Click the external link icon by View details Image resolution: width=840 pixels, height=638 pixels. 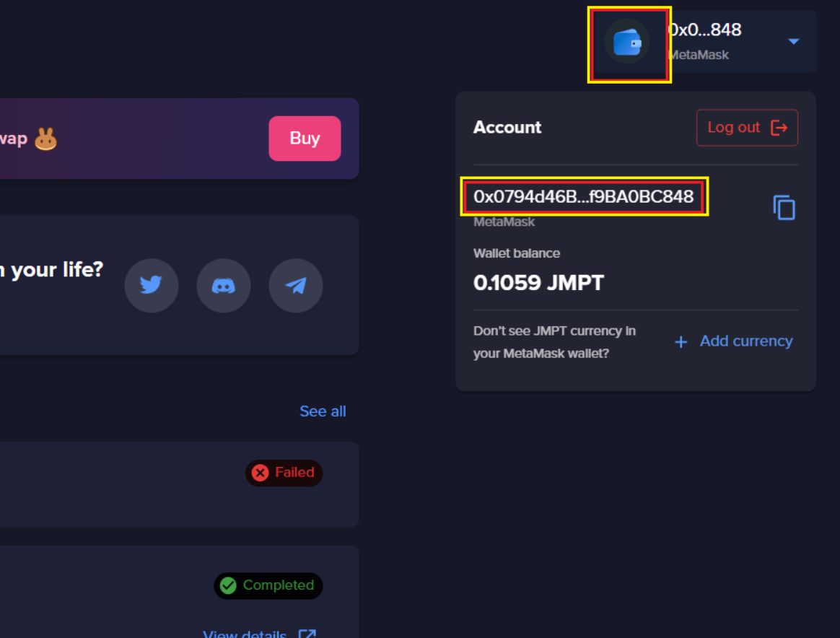307,634
